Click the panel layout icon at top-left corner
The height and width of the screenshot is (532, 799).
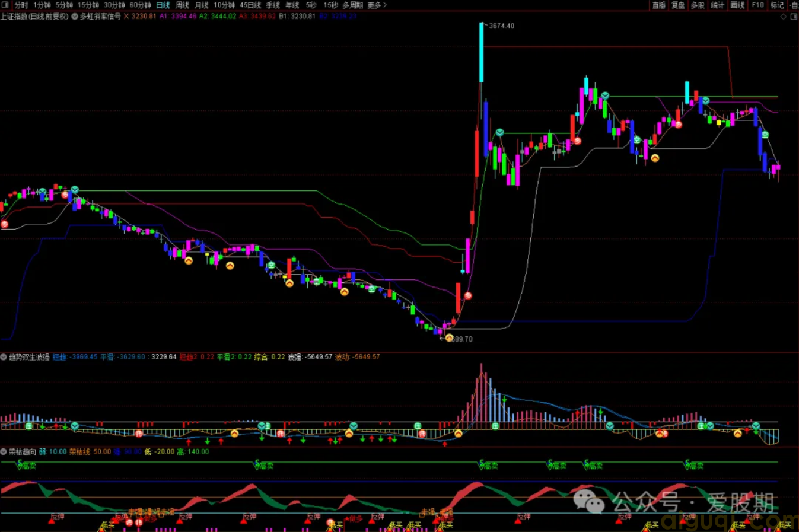tap(5, 5)
